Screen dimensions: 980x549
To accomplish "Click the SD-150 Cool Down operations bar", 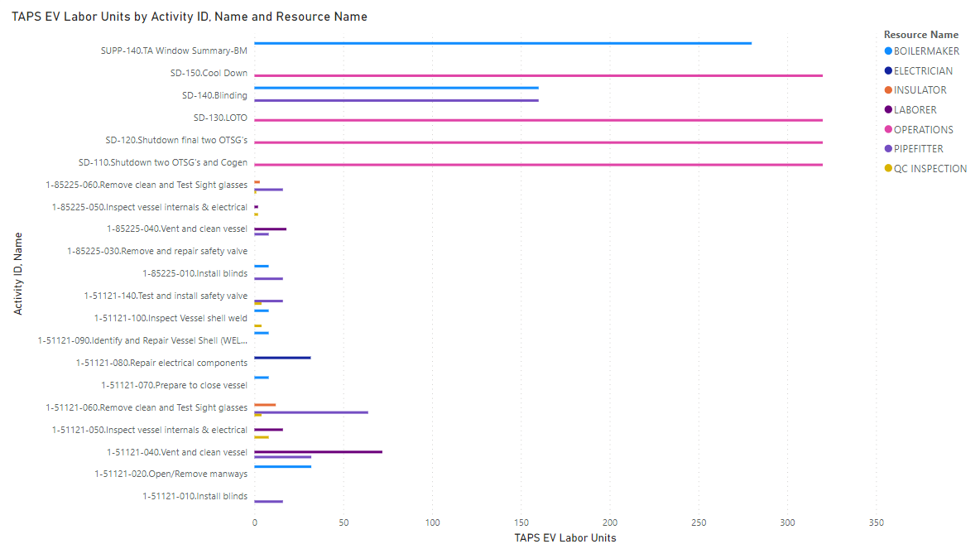I will [538, 75].
